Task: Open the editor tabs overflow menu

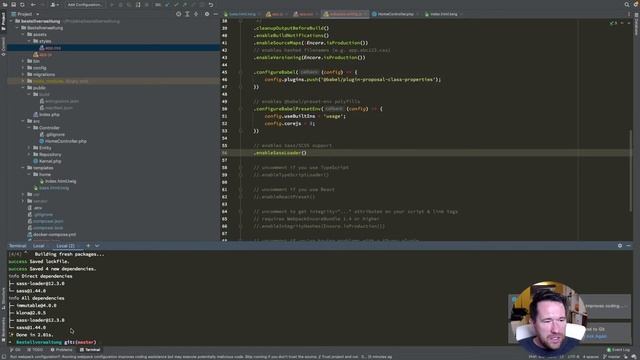Action: point(629,14)
